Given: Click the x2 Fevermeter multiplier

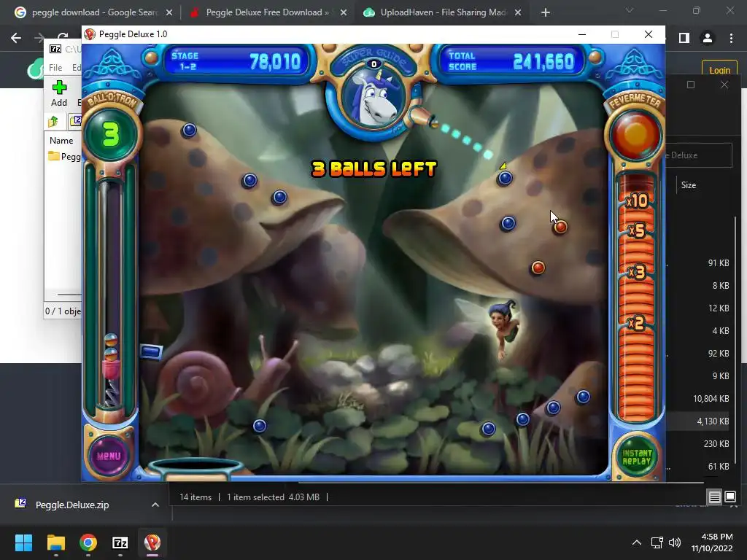Looking at the screenshot, I should [x=636, y=323].
